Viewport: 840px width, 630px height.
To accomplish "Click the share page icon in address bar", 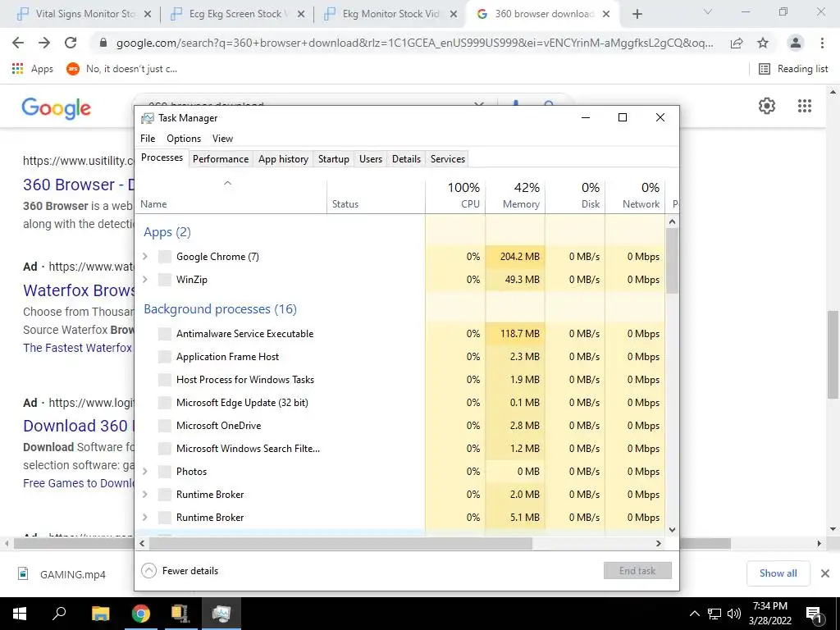I will [x=737, y=43].
